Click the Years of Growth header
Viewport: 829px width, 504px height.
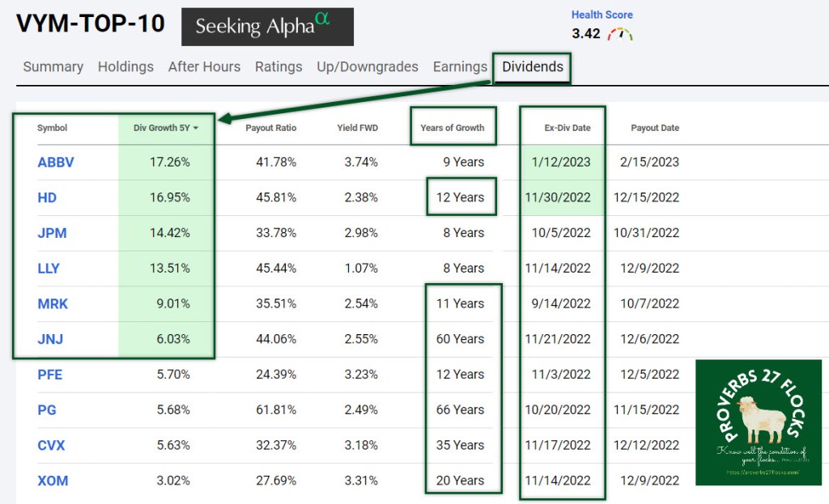(452, 128)
